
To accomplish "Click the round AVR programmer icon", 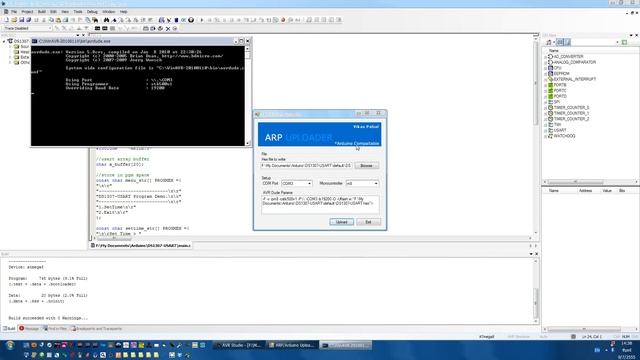I will 191,20.
